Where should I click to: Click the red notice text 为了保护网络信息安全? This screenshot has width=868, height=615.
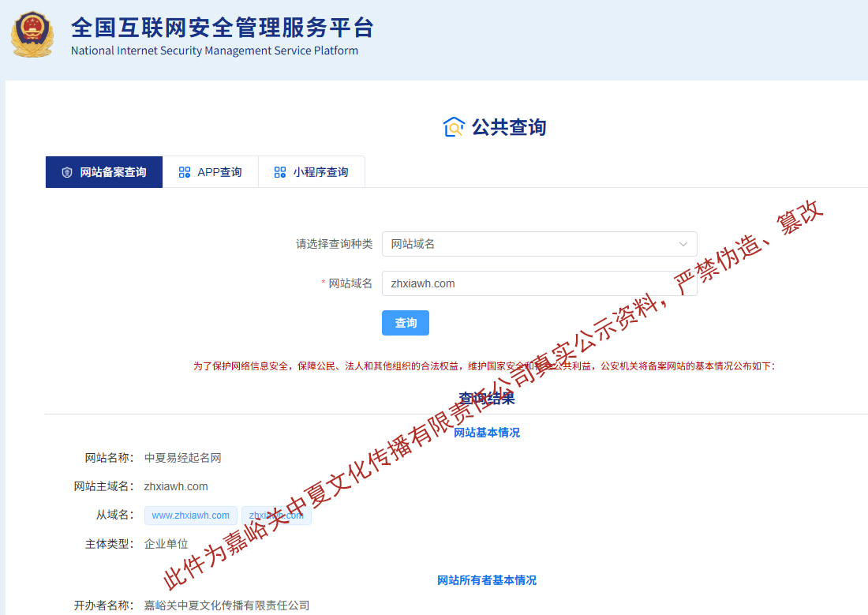pyautogui.click(x=484, y=366)
